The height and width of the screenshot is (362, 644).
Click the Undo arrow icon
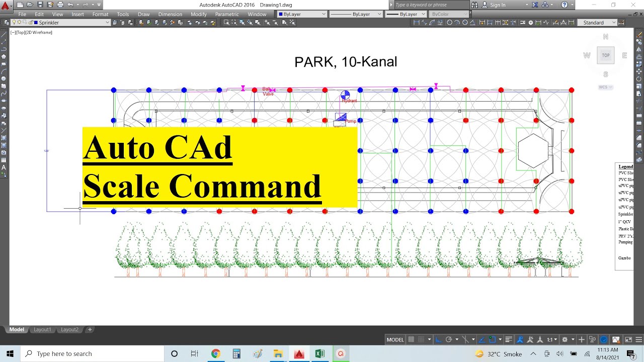coord(70,5)
